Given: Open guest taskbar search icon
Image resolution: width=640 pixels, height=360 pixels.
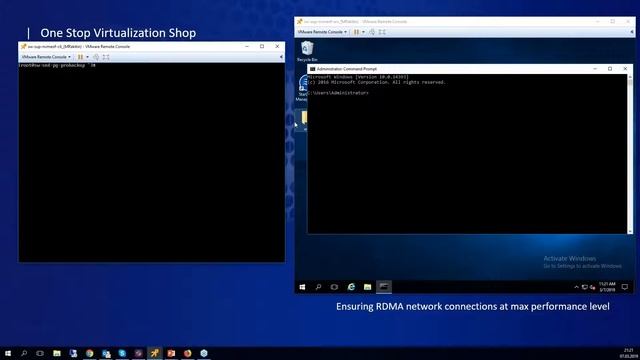Looking at the screenshot, I should tap(318, 287).
